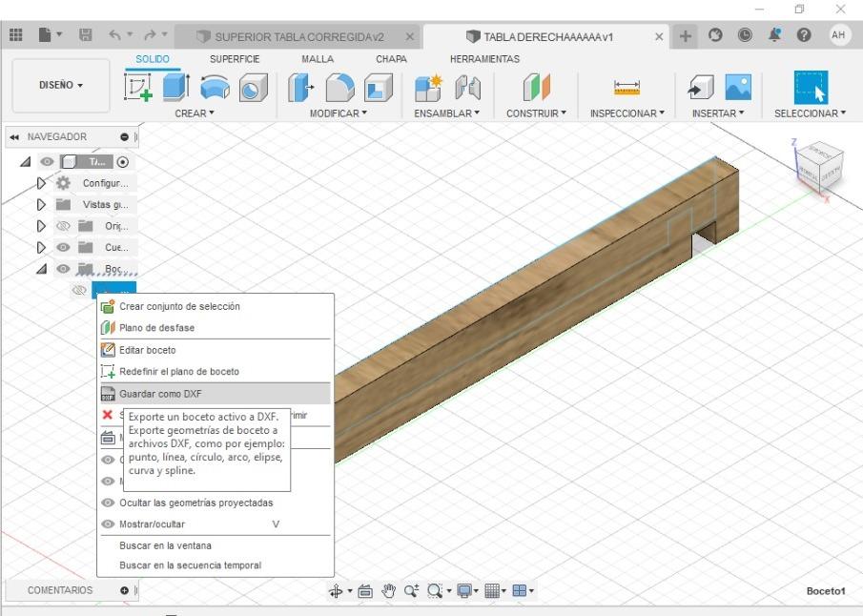Open the data panel grid icon
Image resolution: width=863 pixels, height=616 pixels.
pos(16,35)
